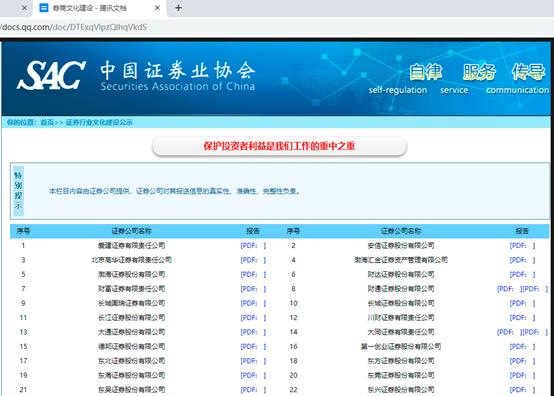The height and width of the screenshot is (396, 554).
Task: Open the PDF link for company number 6
Action: click(x=522, y=274)
